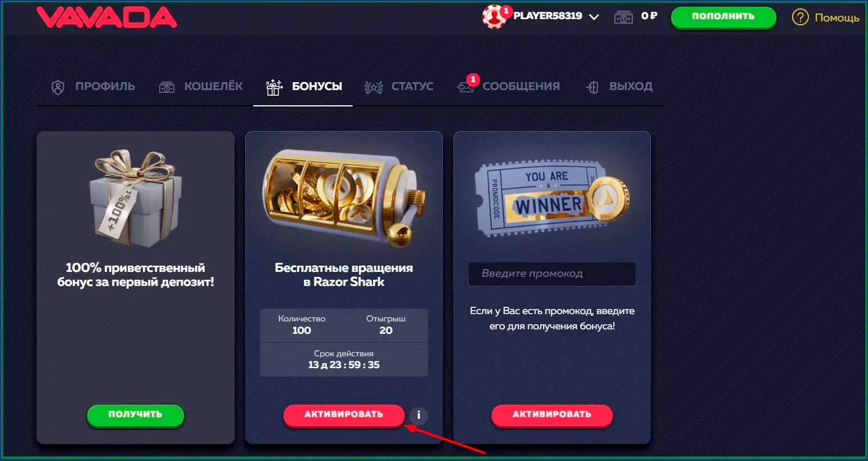Click the help question mark icon
Screen dimensions: 868x461
point(800,17)
